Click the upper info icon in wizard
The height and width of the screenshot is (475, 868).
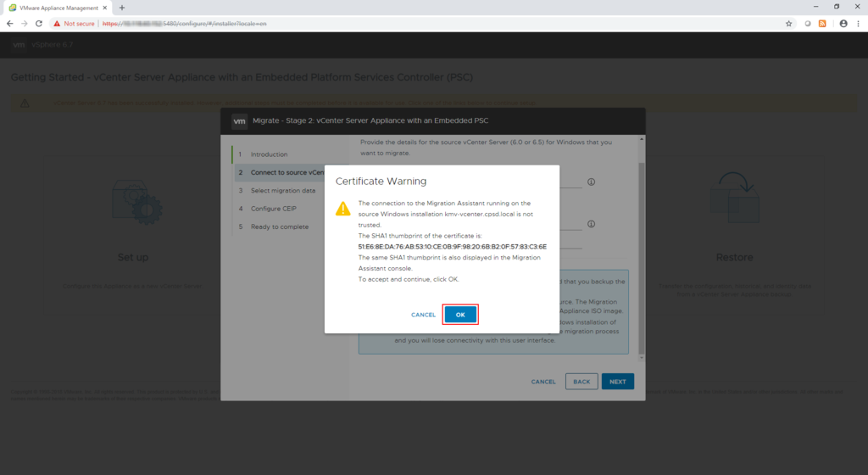[591, 182]
